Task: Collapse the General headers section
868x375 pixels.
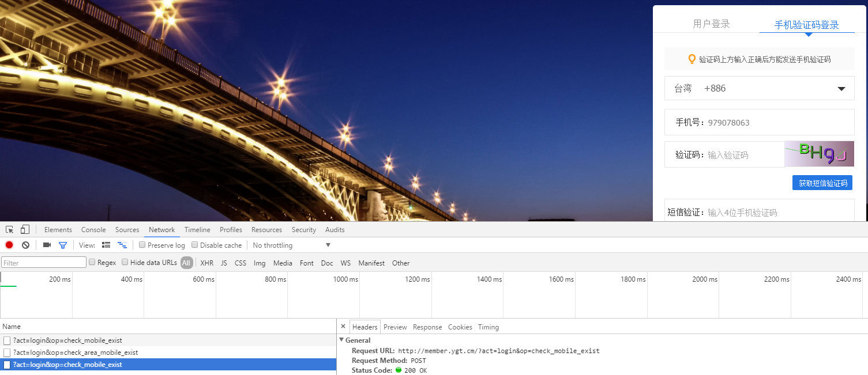Action: pyautogui.click(x=341, y=340)
